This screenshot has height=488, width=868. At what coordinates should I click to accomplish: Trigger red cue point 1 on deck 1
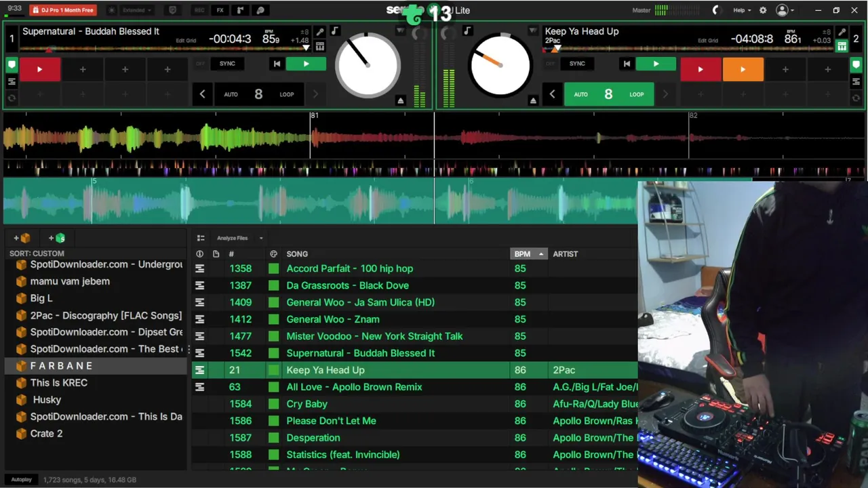click(40, 69)
